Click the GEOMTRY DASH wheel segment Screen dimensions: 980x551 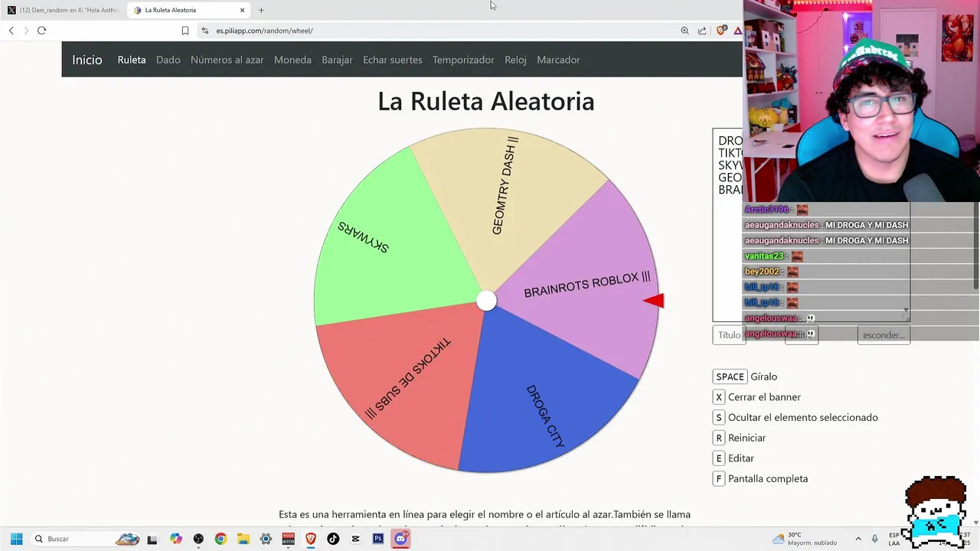[505, 187]
